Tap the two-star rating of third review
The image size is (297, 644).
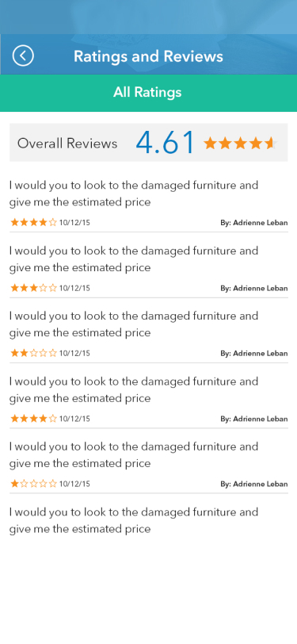pyautogui.click(x=33, y=353)
